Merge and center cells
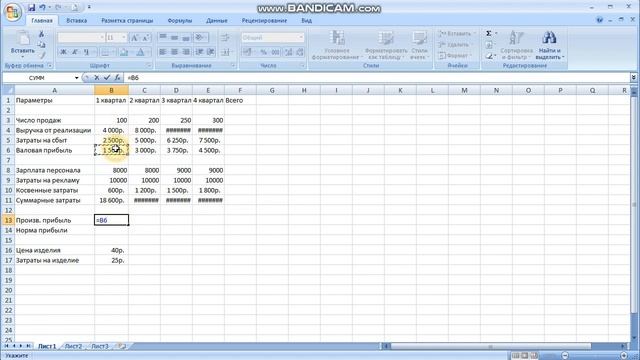Viewport: 640px width, 360px height. coord(227,52)
